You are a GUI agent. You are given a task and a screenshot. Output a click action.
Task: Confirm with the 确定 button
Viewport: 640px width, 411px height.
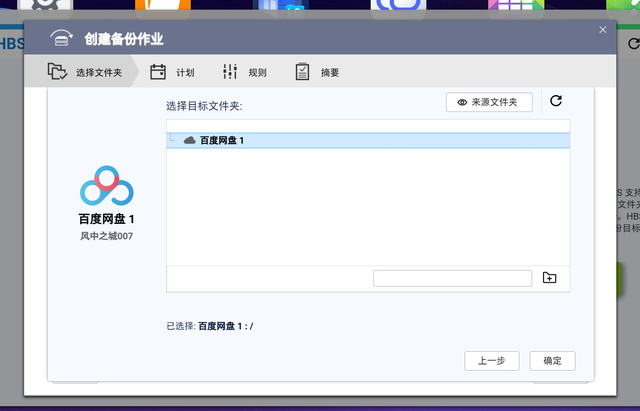pos(553,361)
